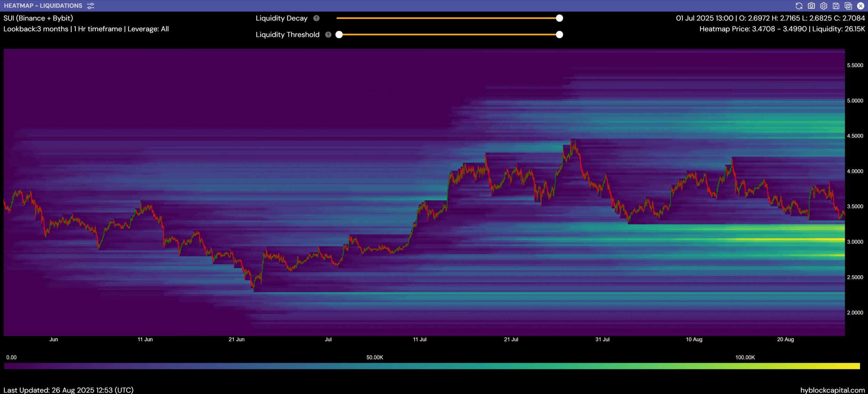Viewport: 868px width, 394px height.
Task: Click the right Liquidity Threshold handle
Action: point(559,34)
